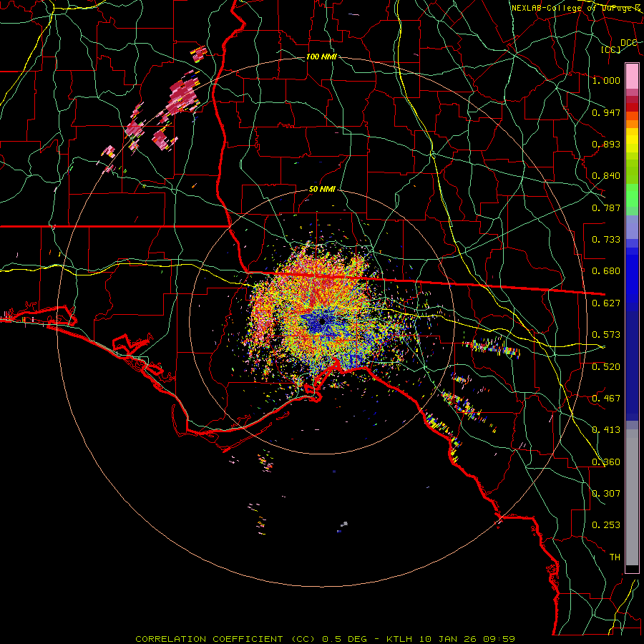644x644 pixels.
Task: Click the '0.840' color scale value
Action: pyautogui.click(x=606, y=176)
